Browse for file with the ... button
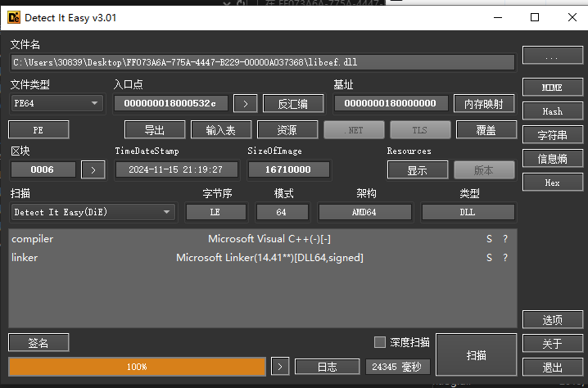Viewport: 588px width, 388px height. click(x=552, y=56)
